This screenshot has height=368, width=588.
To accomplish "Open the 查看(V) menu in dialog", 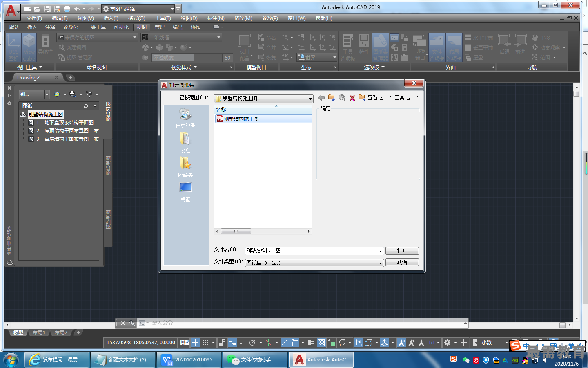I will 376,98.
